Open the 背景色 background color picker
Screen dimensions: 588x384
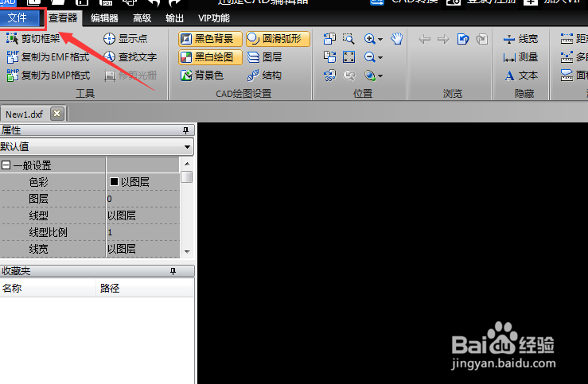click(202, 76)
